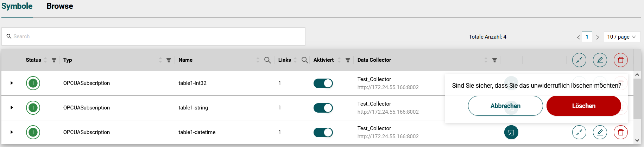Click the collapse arrows icon in table1-datetime row

tap(579, 132)
